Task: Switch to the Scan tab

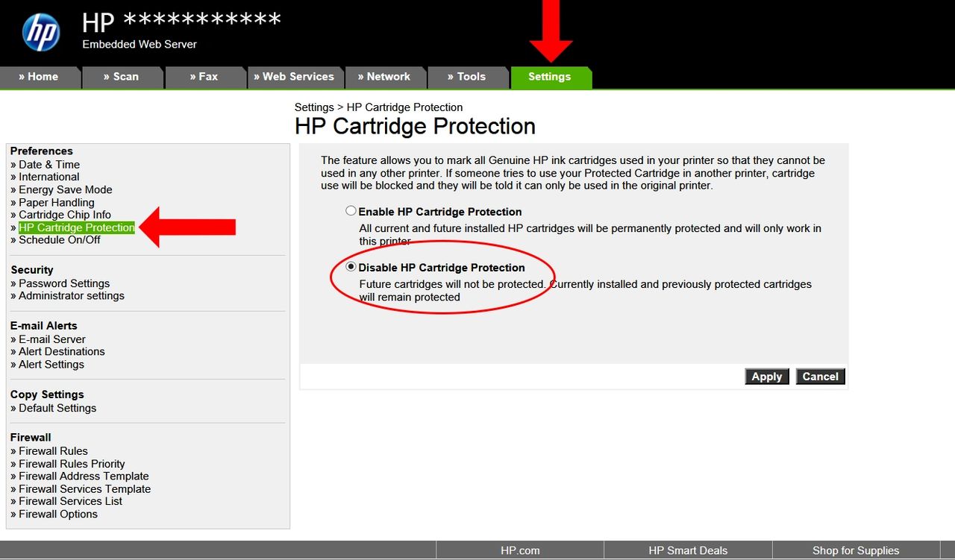Action: tap(122, 77)
